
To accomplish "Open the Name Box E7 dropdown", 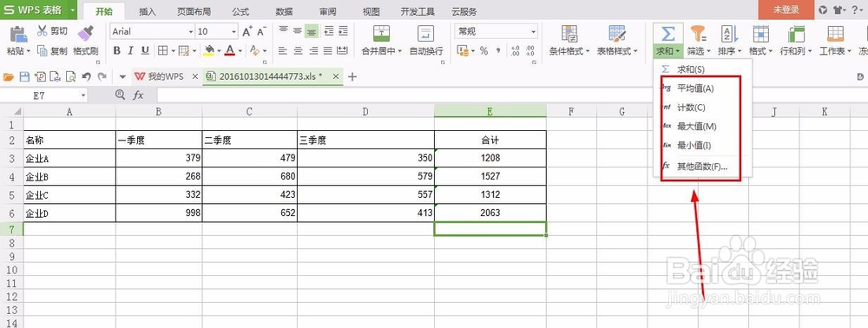I will (x=83, y=95).
